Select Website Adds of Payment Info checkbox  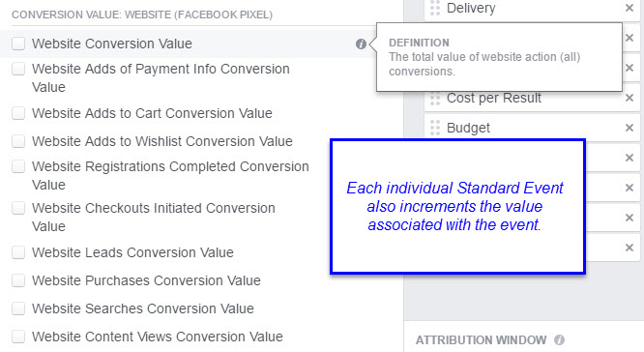coord(18,69)
